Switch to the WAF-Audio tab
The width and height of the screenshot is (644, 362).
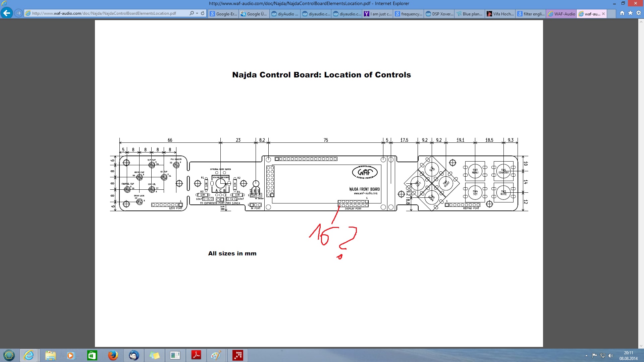point(561,14)
